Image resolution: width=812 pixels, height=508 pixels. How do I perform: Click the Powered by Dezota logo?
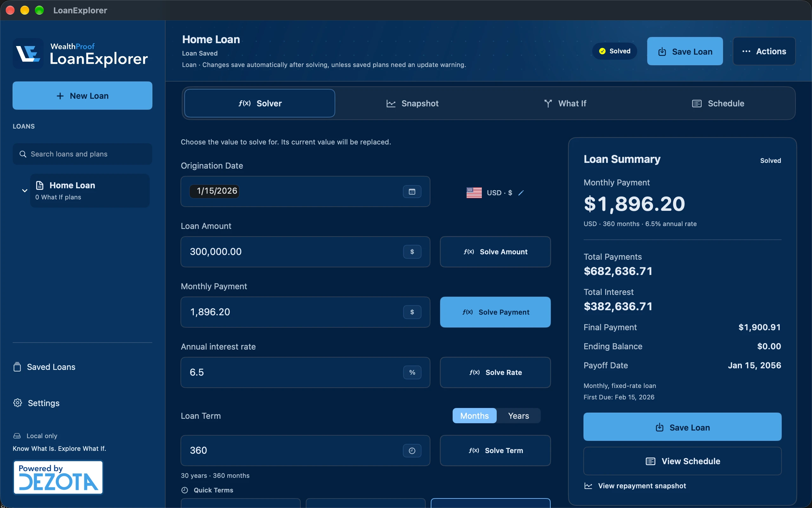tap(58, 478)
